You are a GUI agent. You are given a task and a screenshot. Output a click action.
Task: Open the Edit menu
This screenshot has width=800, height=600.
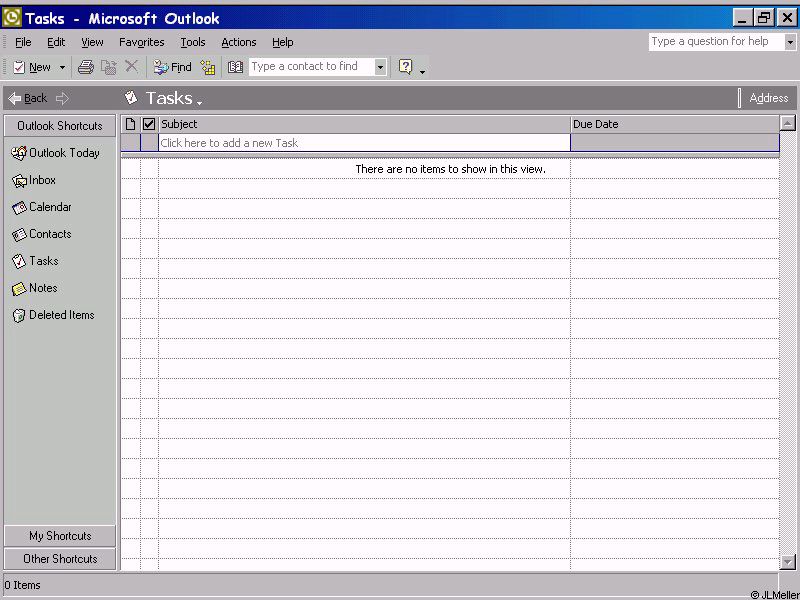point(56,42)
